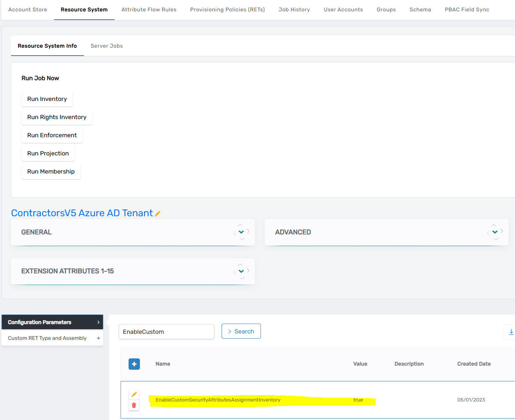Open the Job History page

(294, 9)
